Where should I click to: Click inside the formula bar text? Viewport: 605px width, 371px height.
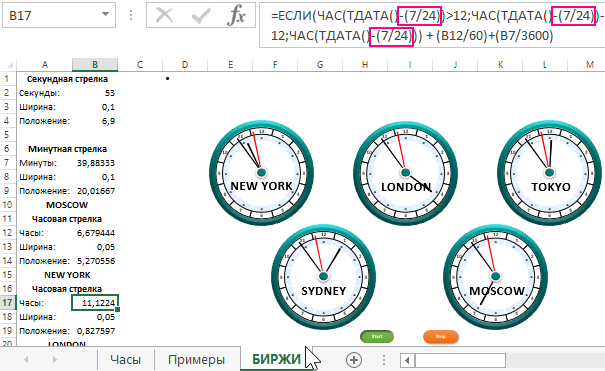432,25
